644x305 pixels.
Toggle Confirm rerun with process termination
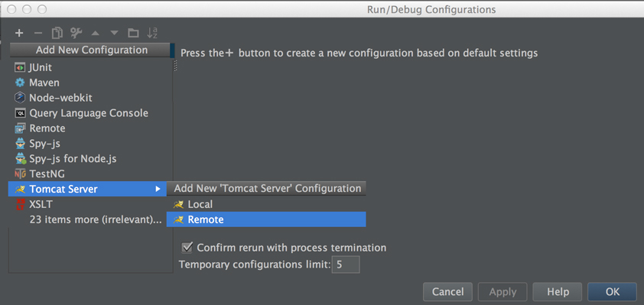[x=187, y=248]
